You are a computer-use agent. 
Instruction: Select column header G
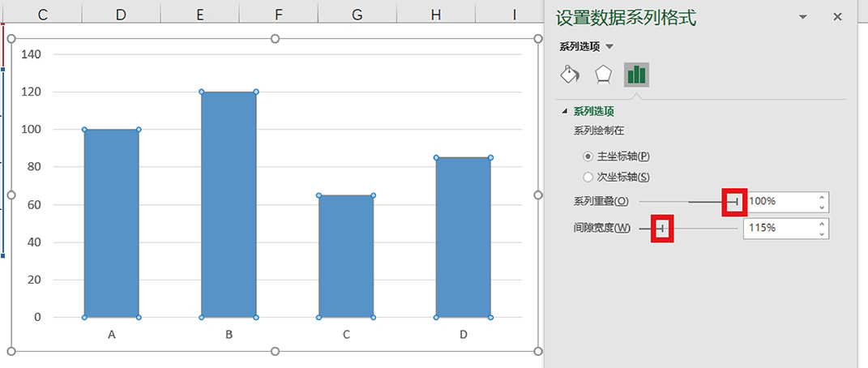click(x=357, y=15)
